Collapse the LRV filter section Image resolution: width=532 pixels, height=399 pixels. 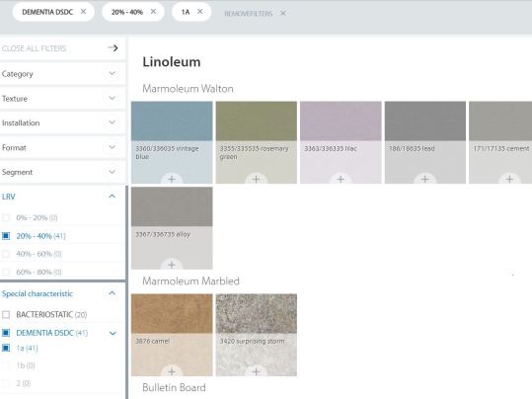point(112,197)
